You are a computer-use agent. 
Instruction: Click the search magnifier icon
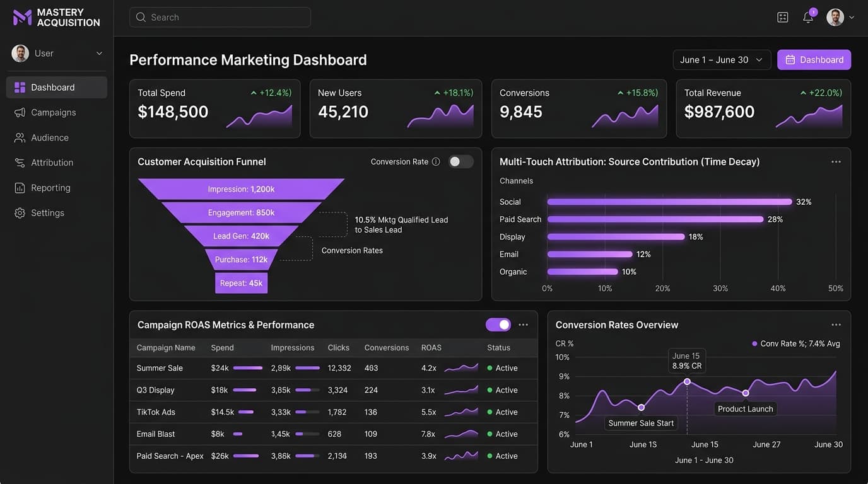141,17
